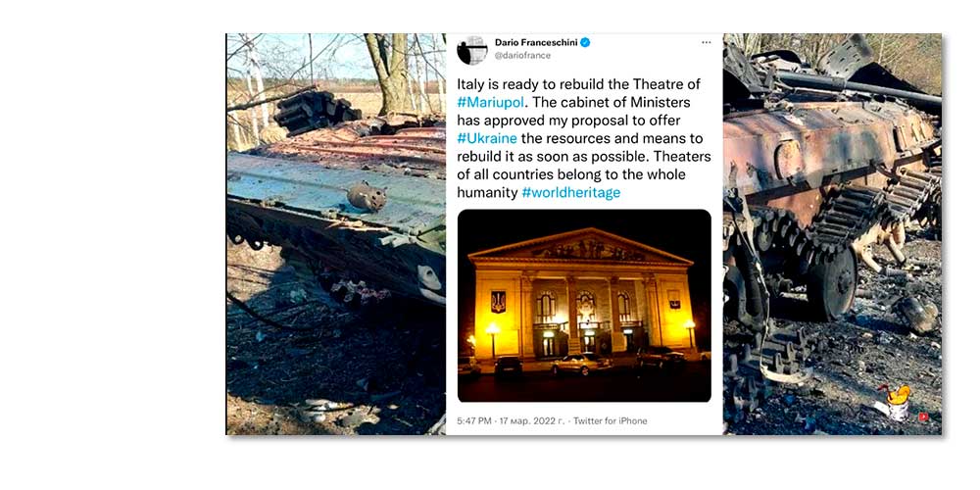
Task: Click Dario Franceschini's profile avatar
Action: [x=472, y=50]
